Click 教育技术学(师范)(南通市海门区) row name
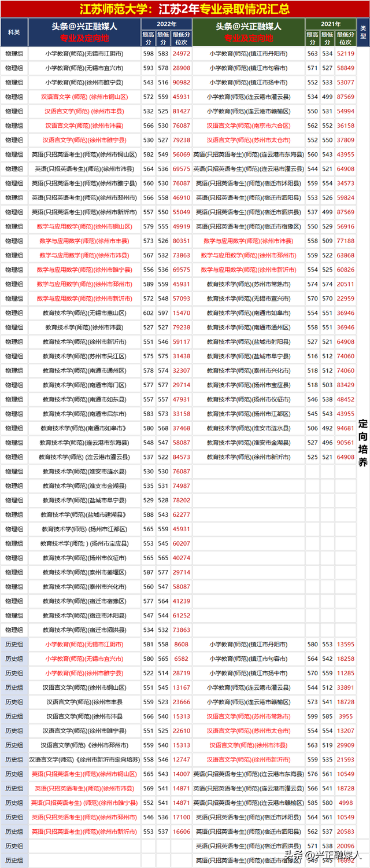This screenshot has height=868, width=370. click(x=84, y=385)
